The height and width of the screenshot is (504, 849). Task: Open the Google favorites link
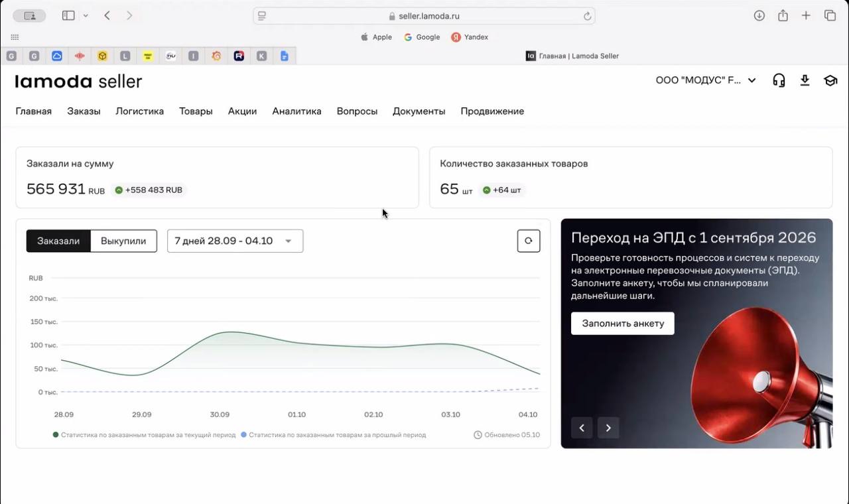click(x=422, y=37)
